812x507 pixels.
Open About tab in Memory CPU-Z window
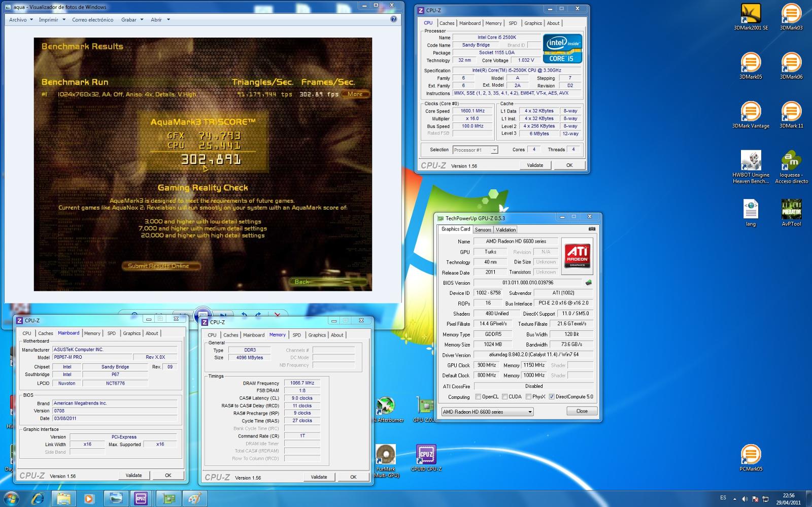[x=337, y=335]
